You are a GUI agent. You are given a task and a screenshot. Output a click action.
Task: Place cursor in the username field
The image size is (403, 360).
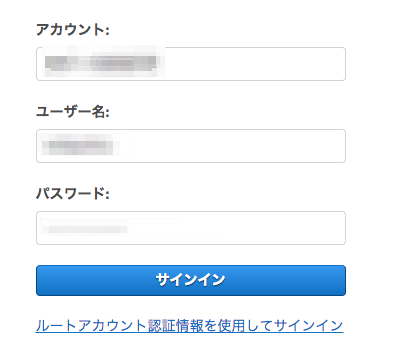(191, 146)
